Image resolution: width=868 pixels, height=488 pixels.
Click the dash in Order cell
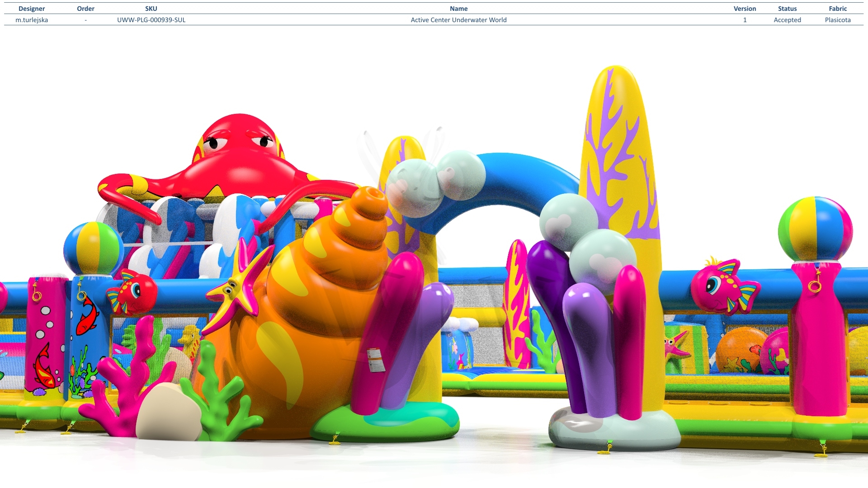point(85,20)
